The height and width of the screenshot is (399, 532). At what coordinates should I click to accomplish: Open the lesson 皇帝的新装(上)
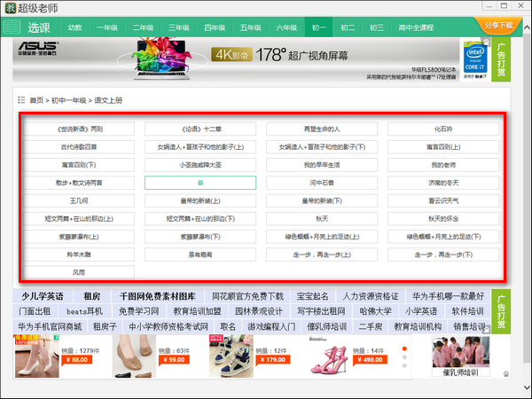click(x=200, y=200)
